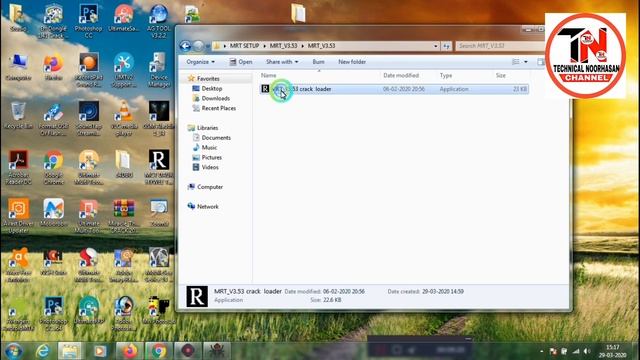Open Downloads in navigation pane
The image size is (640, 360).
pyautogui.click(x=215, y=98)
